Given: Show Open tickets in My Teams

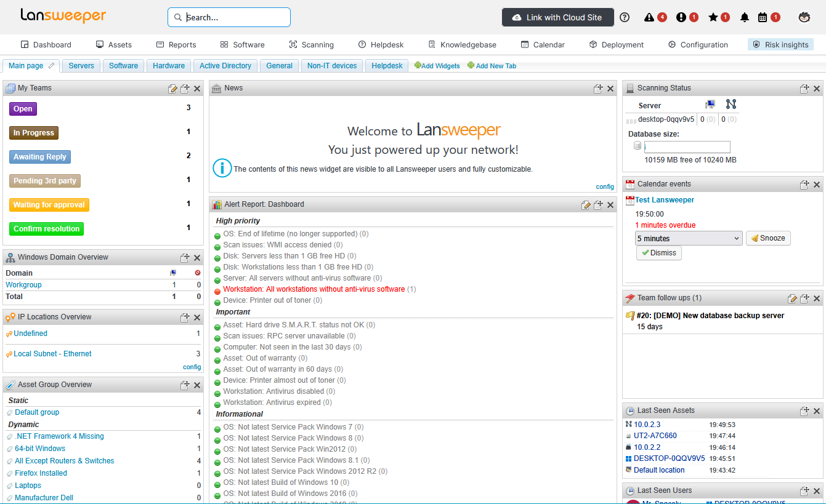Looking at the screenshot, I should (x=23, y=109).
